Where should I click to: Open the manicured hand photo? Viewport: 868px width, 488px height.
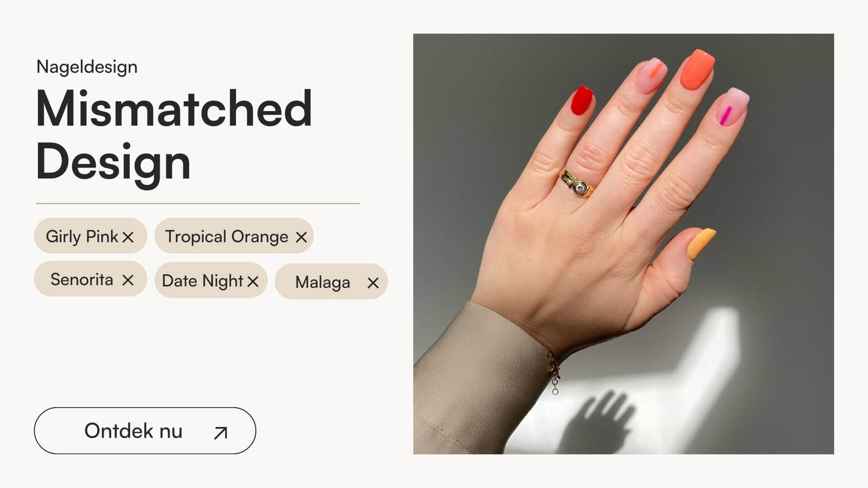tap(623, 243)
